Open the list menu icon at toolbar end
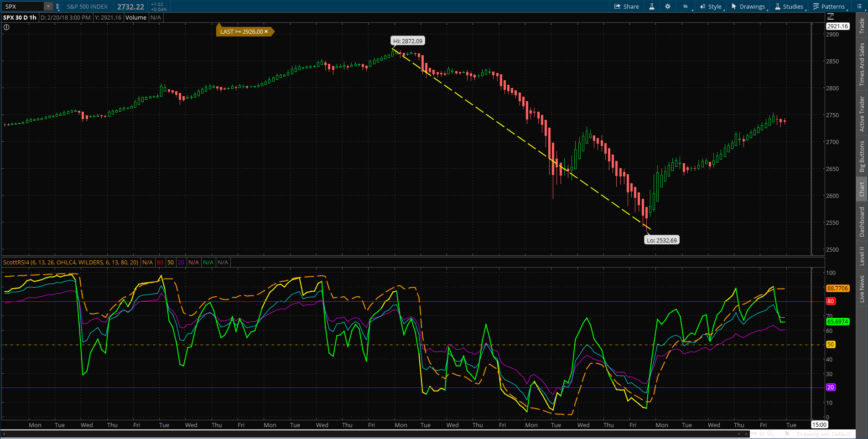Screen dimensions: 868x439 [859, 6]
